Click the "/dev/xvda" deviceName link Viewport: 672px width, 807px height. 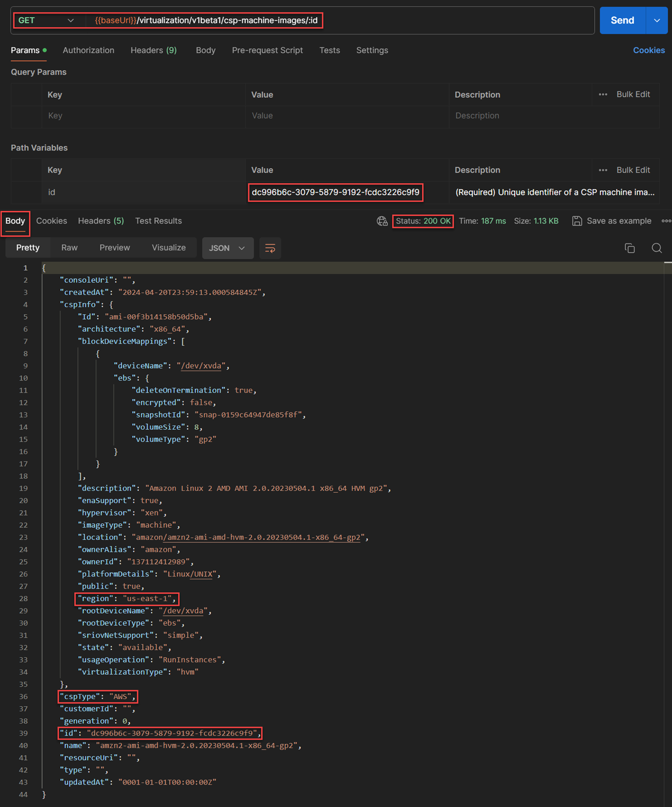201,366
